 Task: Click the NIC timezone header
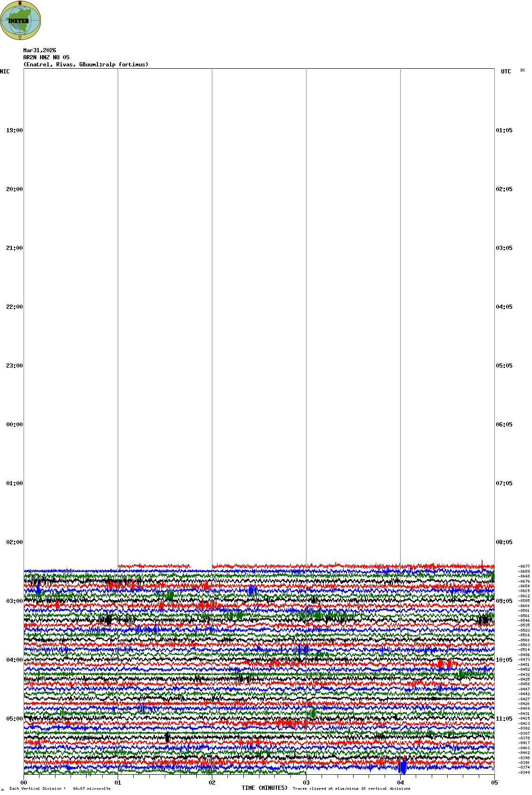5,72
